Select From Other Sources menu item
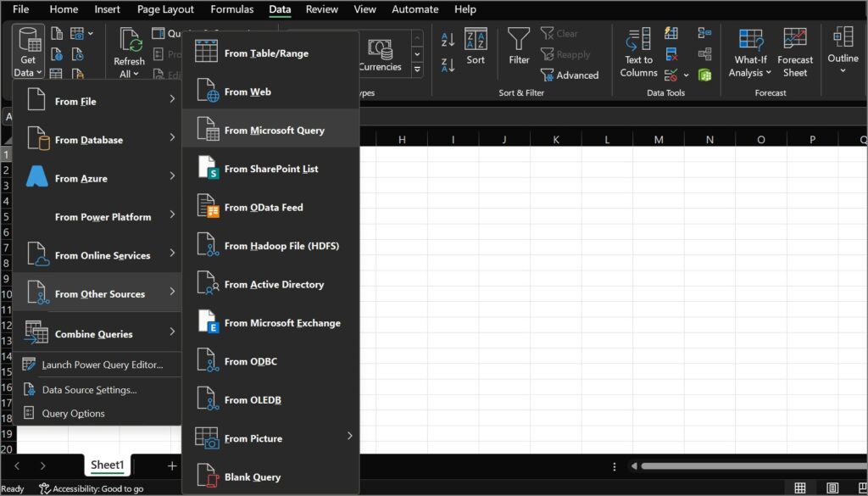This screenshot has height=496, width=868. (97, 293)
